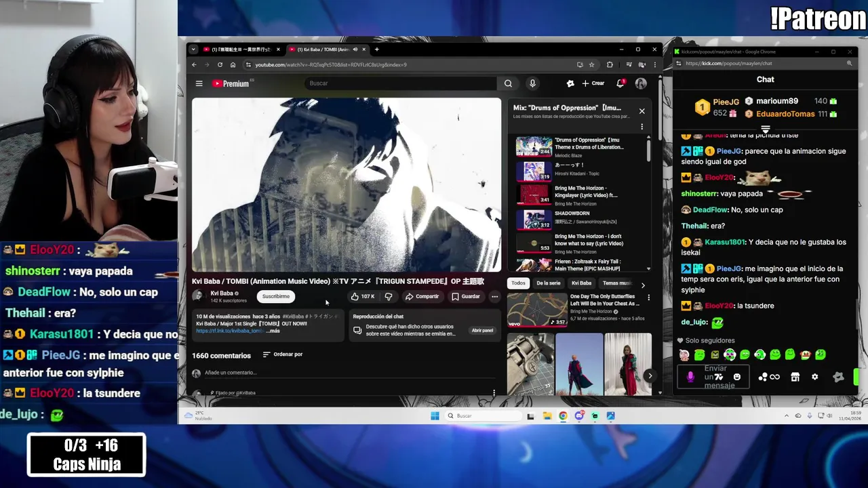The height and width of the screenshot is (488, 868).
Task: Click the Chrome icon in the taskbar
Action: tap(563, 415)
